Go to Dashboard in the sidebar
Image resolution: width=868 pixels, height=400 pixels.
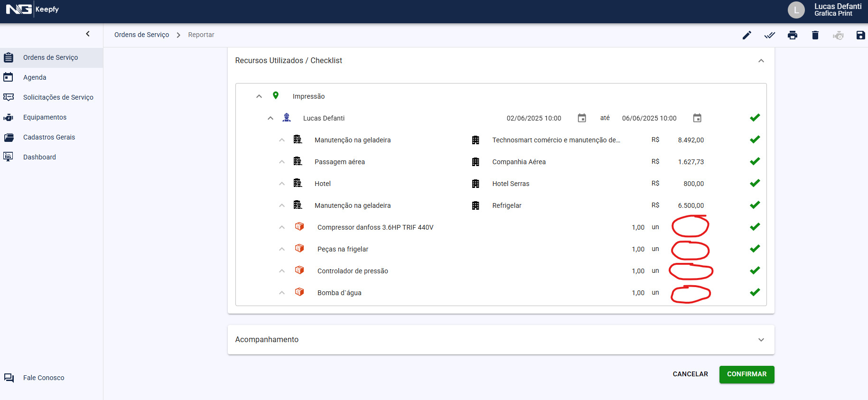[x=39, y=157]
